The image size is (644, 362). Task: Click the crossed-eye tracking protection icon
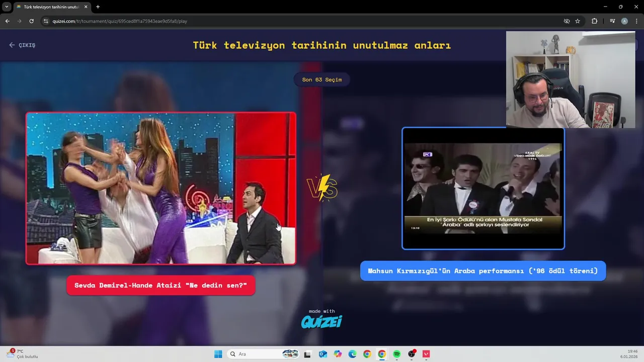coord(567,21)
